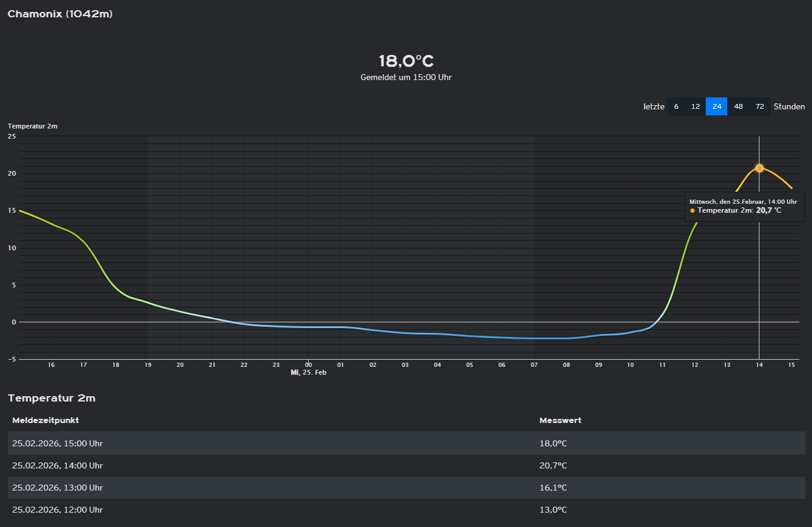Click 'Gemeldet um 15:00 Uhr' subtitle text
Image resolution: width=812 pixels, height=527 pixels.
(406, 78)
